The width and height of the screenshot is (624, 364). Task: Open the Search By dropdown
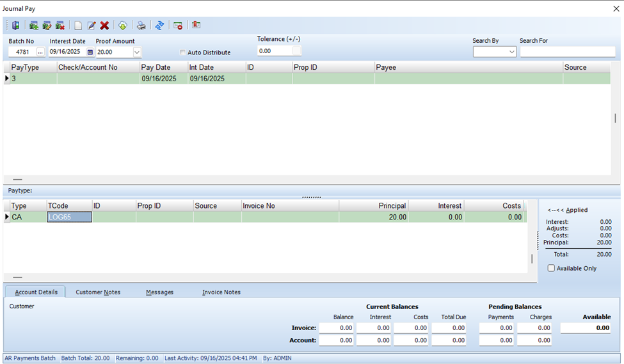pyautogui.click(x=512, y=52)
